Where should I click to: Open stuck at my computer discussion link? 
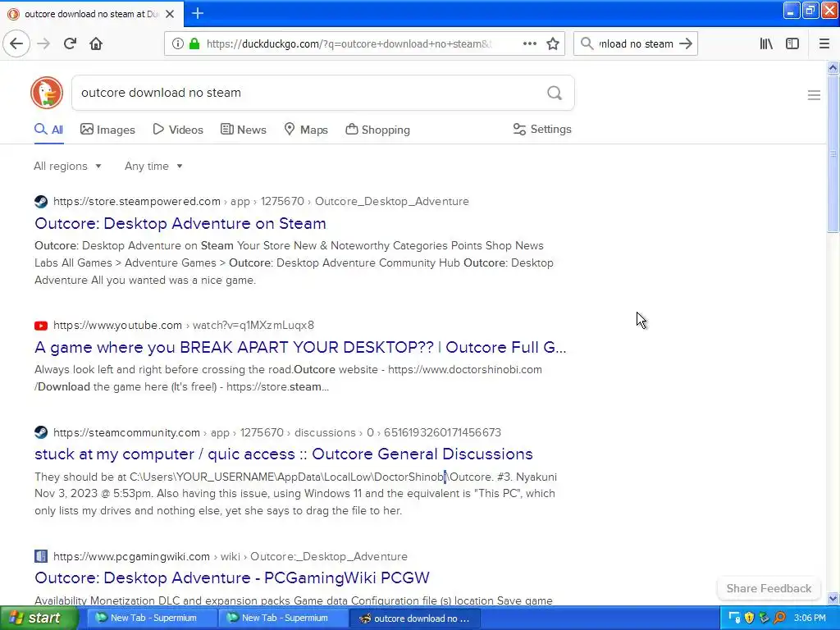(x=283, y=454)
